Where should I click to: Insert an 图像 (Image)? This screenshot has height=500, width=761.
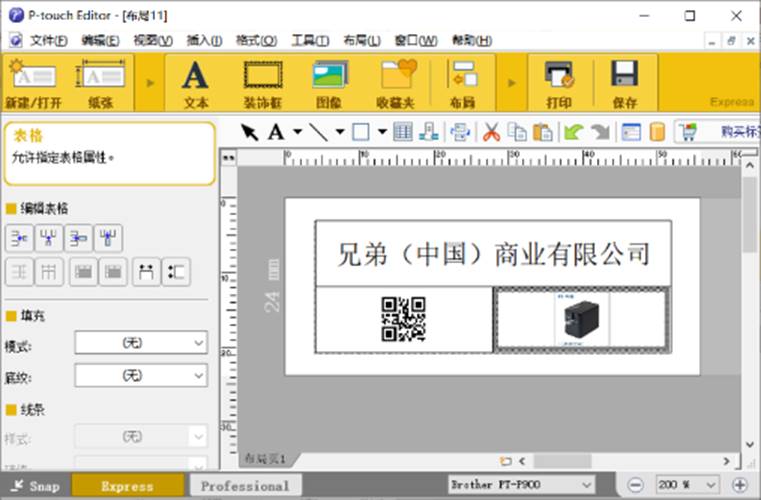tap(330, 83)
